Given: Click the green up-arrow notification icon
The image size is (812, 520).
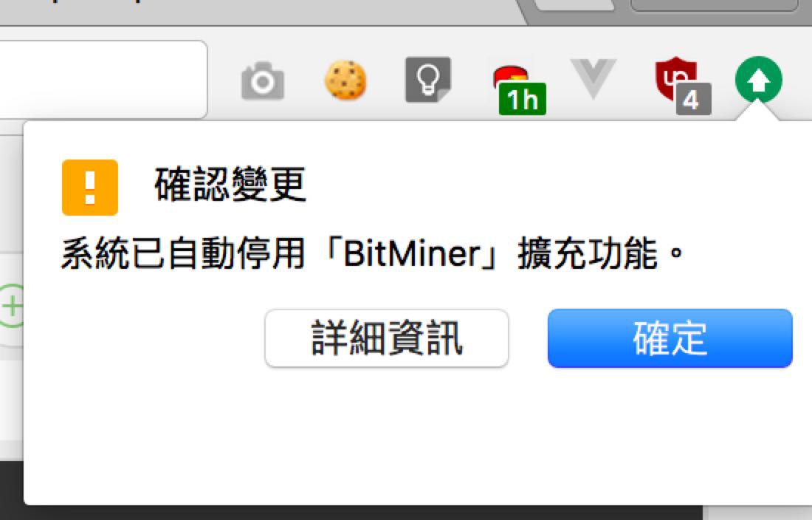Looking at the screenshot, I should (x=759, y=80).
